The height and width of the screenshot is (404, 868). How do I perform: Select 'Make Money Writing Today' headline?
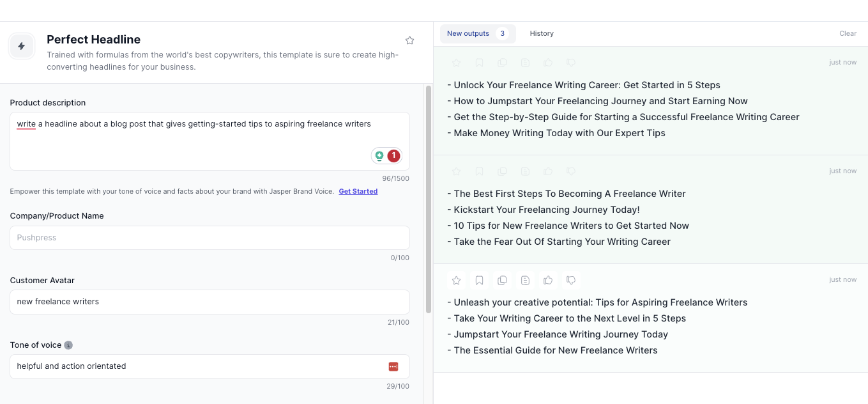pos(556,133)
